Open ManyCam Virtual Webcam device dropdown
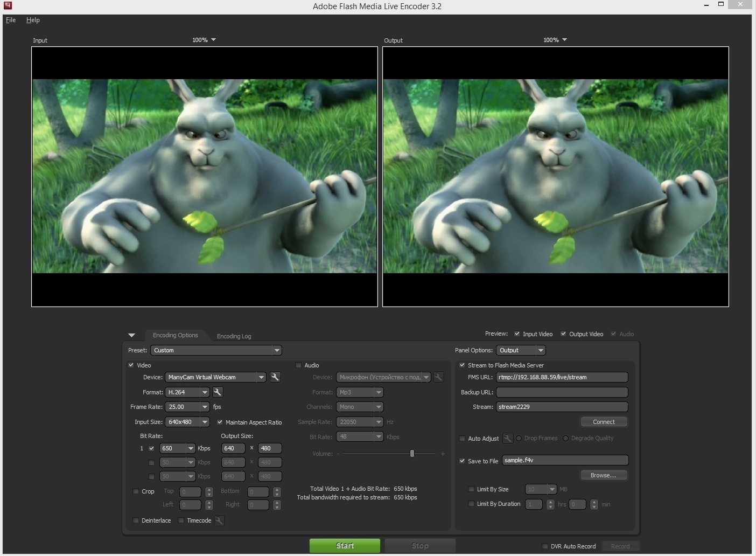The image size is (756, 556). coord(215,377)
